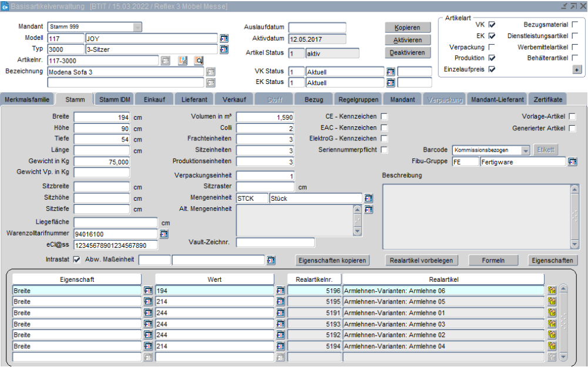Open the Mandant Stamm 999 dropdown

[x=137, y=27]
